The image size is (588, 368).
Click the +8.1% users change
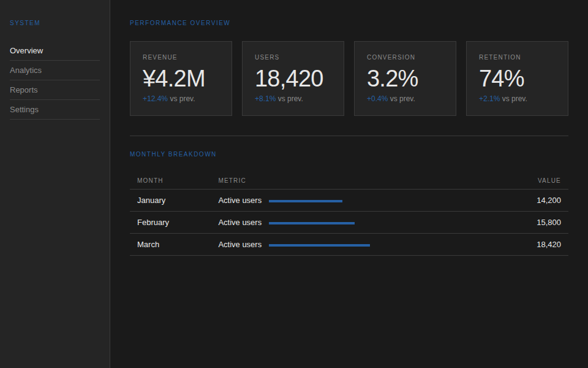click(265, 99)
